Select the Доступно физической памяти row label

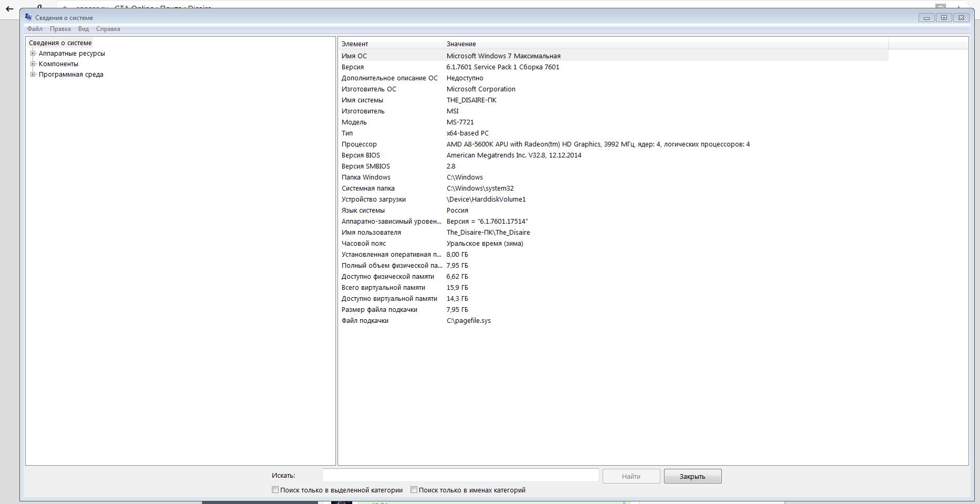point(388,277)
